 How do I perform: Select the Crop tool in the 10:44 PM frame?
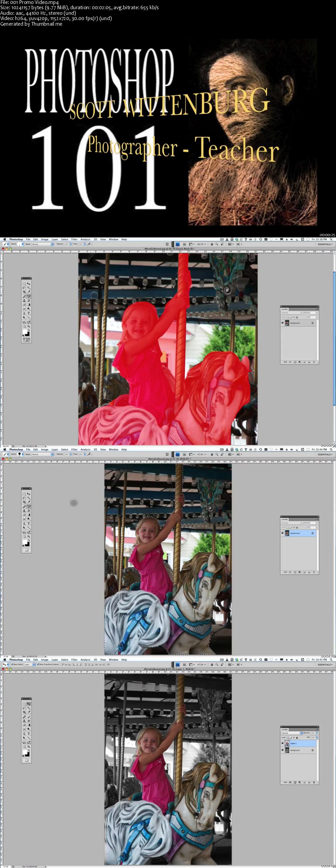(x=24, y=502)
